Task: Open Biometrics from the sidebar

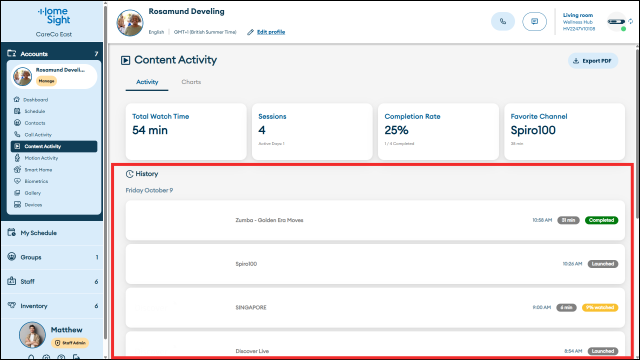Action: click(36, 181)
